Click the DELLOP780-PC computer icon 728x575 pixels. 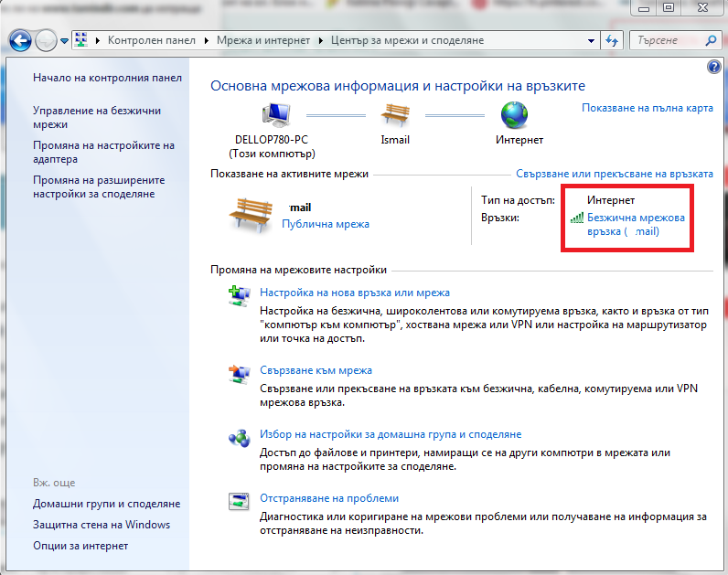[x=275, y=116]
